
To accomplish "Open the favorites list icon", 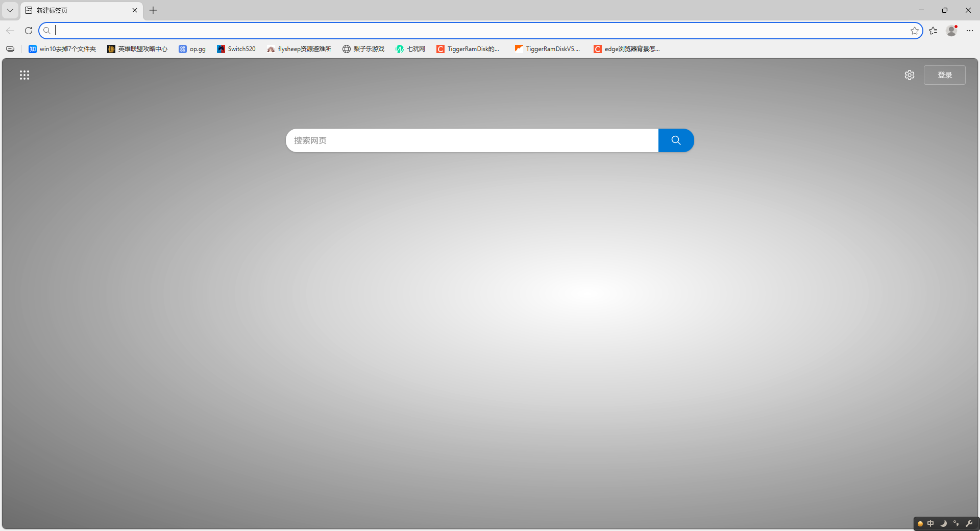I will [933, 31].
